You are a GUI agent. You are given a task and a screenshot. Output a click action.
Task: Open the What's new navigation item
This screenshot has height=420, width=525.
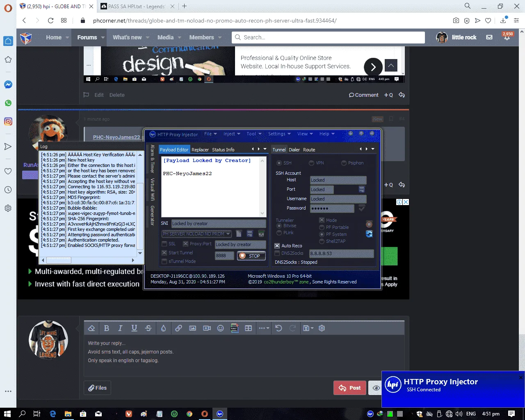127,37
